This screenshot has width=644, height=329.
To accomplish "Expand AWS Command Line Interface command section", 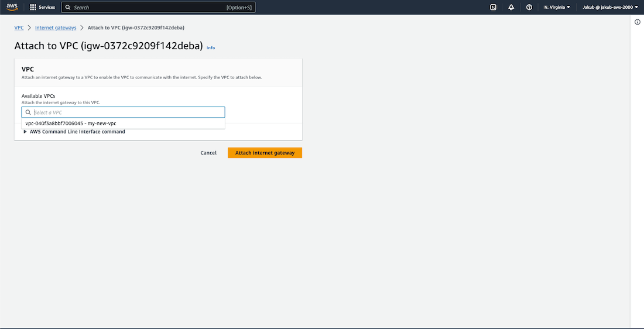I will click(x=74, y=132).
